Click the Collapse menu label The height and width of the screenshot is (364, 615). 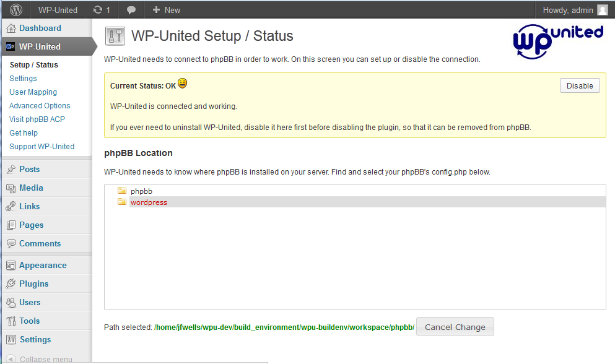click(x=46, y=359)
